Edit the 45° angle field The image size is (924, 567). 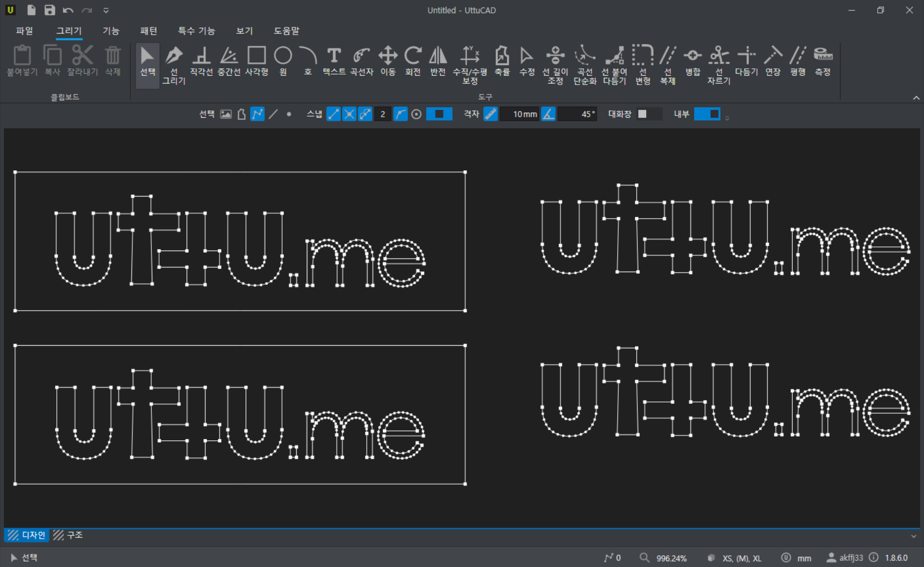577,114
